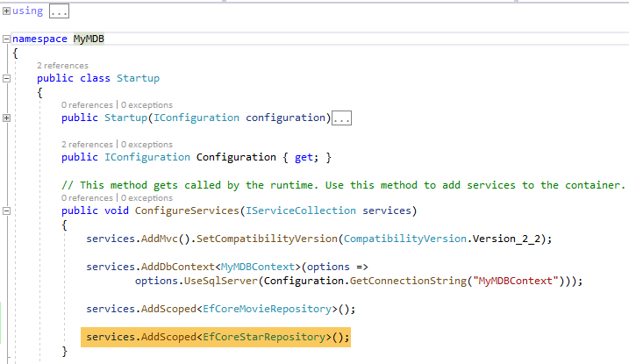Click the ConfigureServices method name
The image size is (629, 364).
tap(187, 211)
